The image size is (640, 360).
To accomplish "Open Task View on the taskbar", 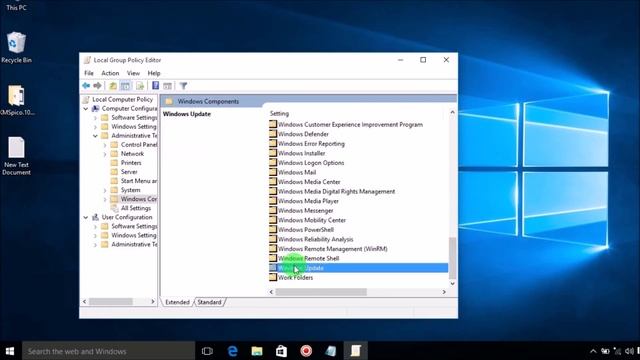I will coord(207,351).
